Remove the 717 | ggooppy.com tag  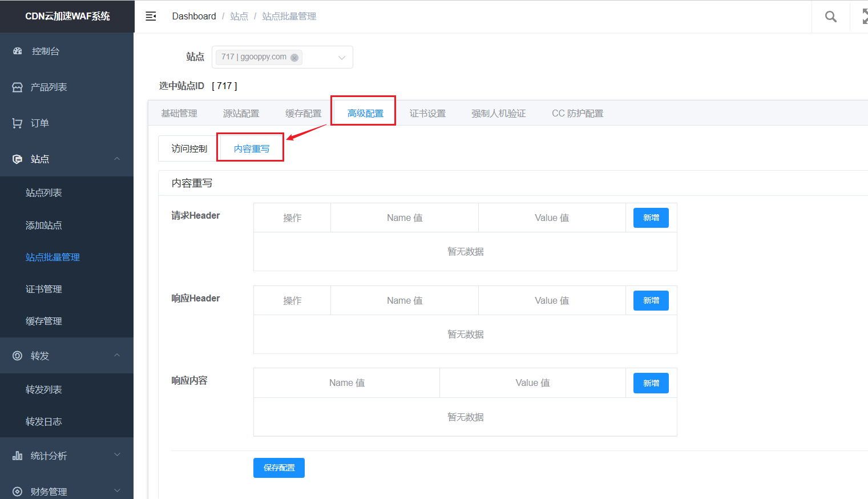click(x=294, y=58)
